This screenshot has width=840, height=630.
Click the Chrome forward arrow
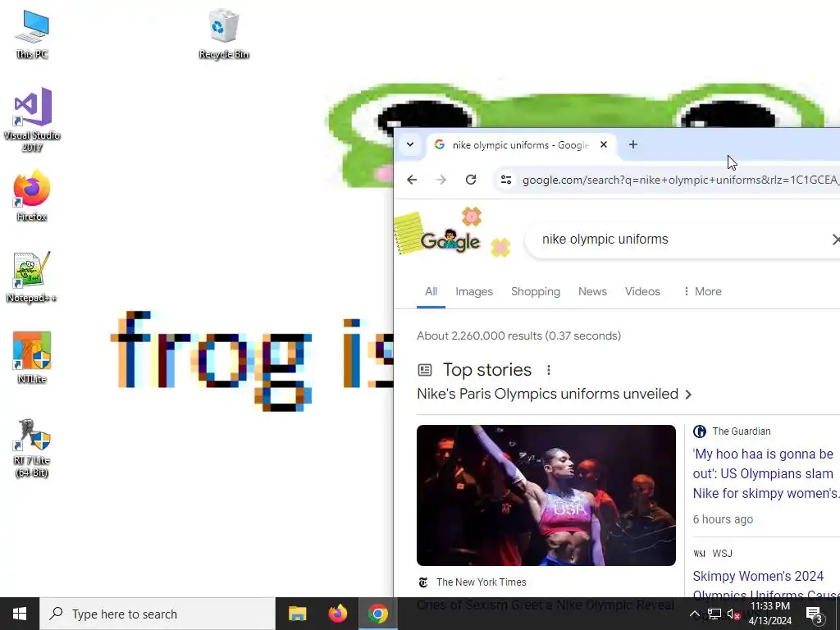tap(441, 180)
